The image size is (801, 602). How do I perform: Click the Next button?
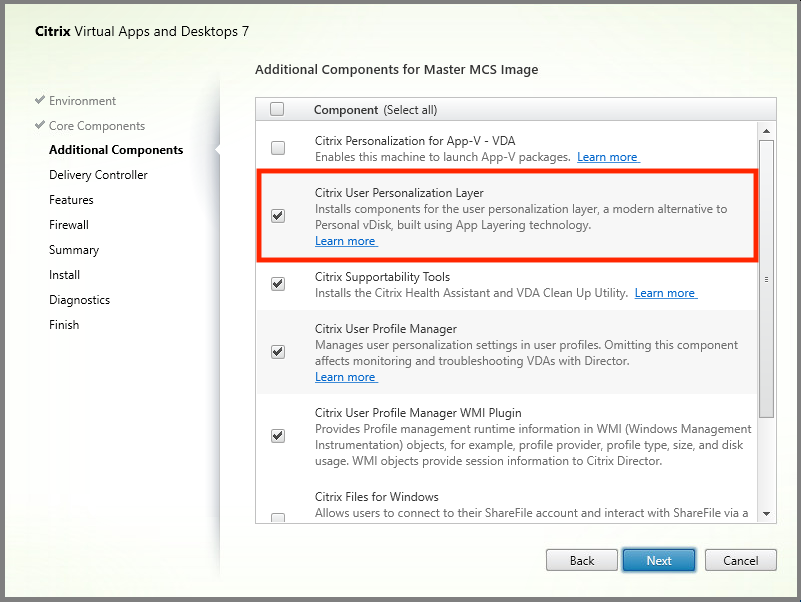tap(659, 560)
